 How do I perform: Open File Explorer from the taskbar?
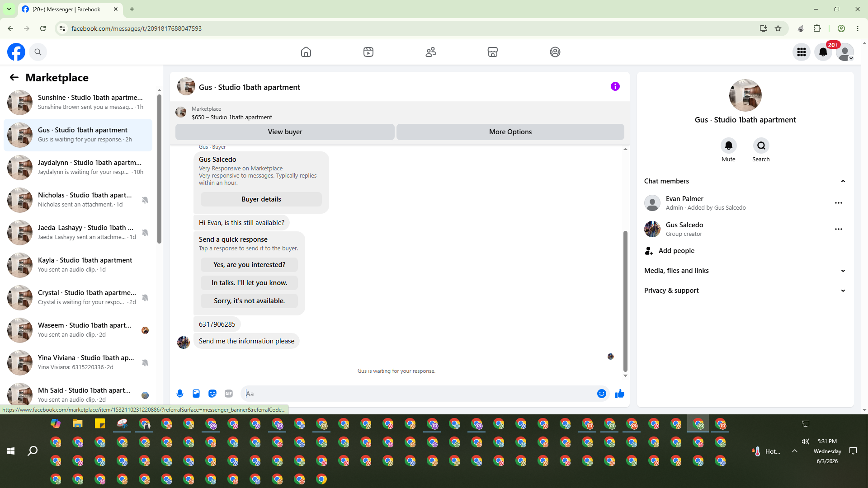[78, 424]
